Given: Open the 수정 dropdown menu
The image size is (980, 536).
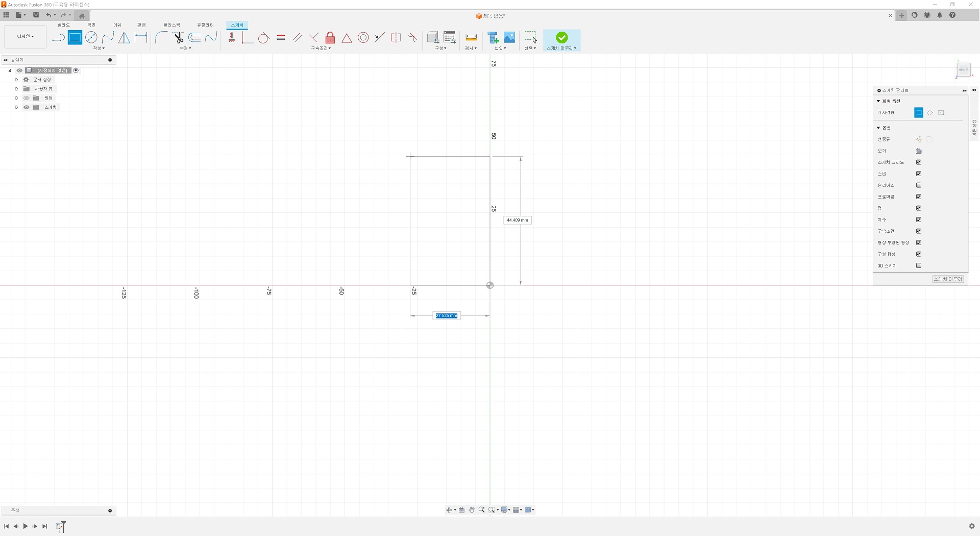Looking at the screenshot, I should click(x=185, y=48).
